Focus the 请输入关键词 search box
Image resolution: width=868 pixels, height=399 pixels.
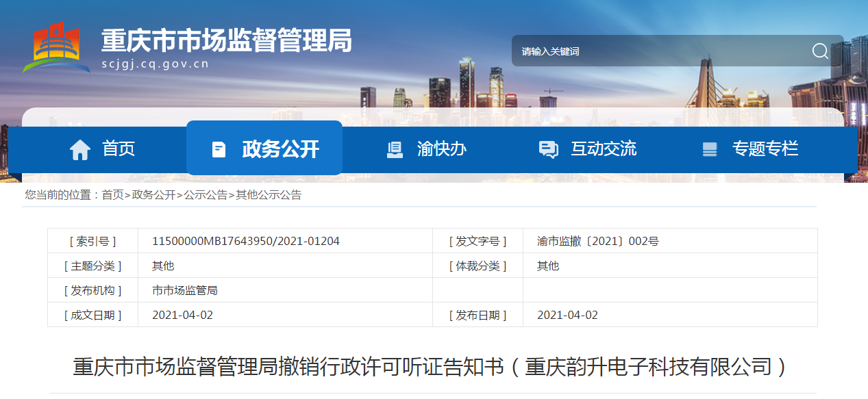(x=658, y=51)
